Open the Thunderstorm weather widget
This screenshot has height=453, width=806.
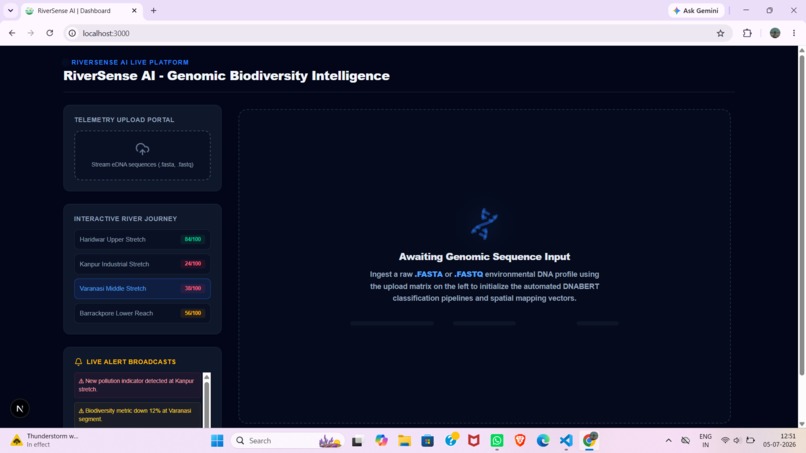[x=45, y=441]
